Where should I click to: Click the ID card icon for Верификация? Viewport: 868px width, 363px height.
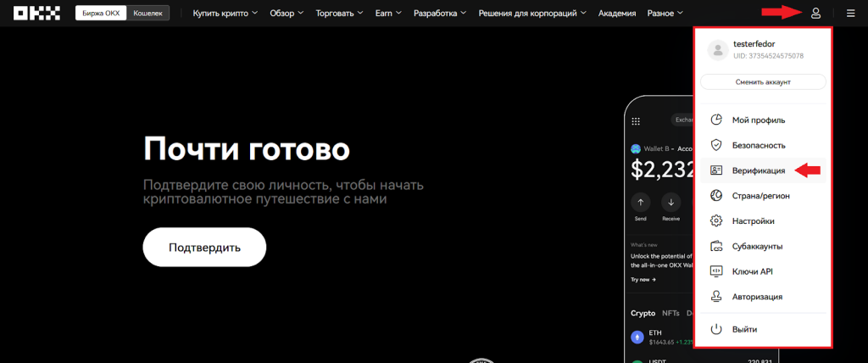[x=716, y=170]
